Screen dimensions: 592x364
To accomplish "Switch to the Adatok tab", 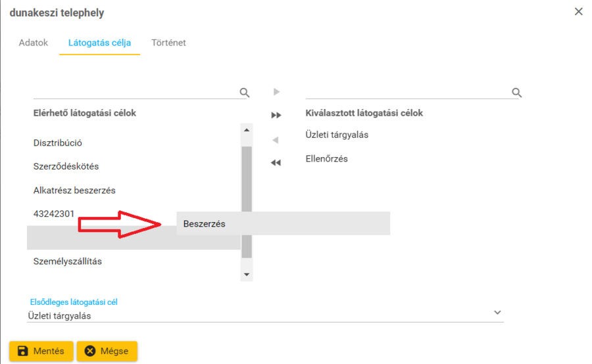I will (x=34, y=43).
